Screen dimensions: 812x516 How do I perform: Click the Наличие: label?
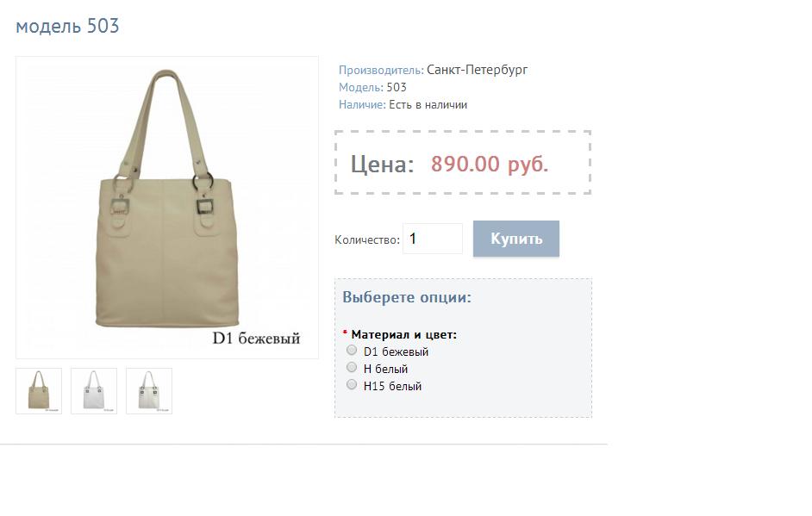pyautogui.click(x=362, y=104)
